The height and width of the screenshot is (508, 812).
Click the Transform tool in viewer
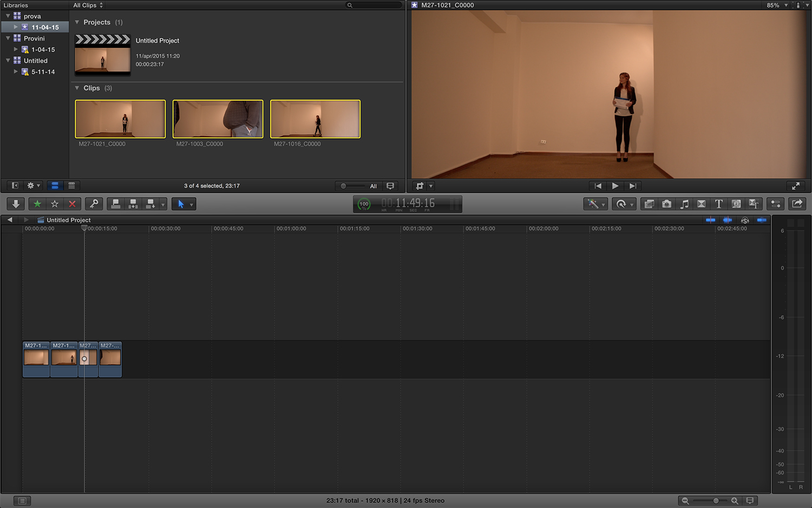click(420, 186)
